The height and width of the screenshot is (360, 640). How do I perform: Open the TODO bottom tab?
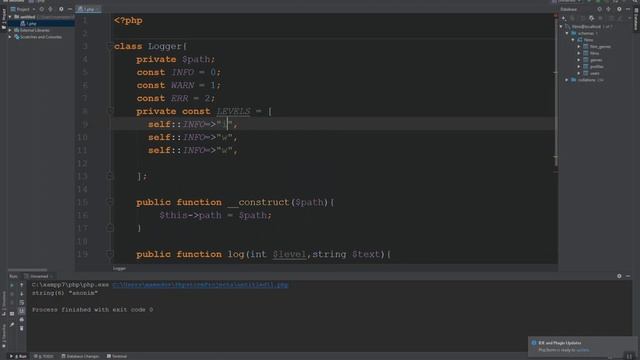pos(44,356)
